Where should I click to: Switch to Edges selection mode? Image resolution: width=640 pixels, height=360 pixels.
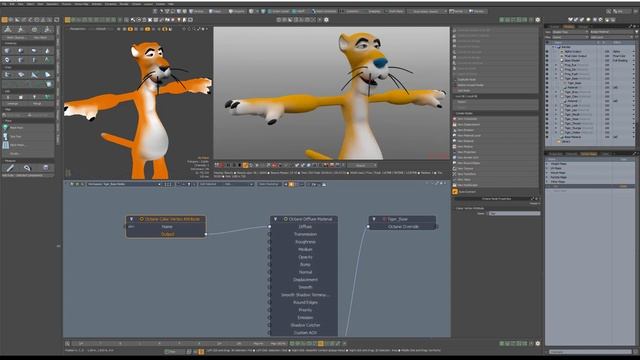click(x=217, y=11)
